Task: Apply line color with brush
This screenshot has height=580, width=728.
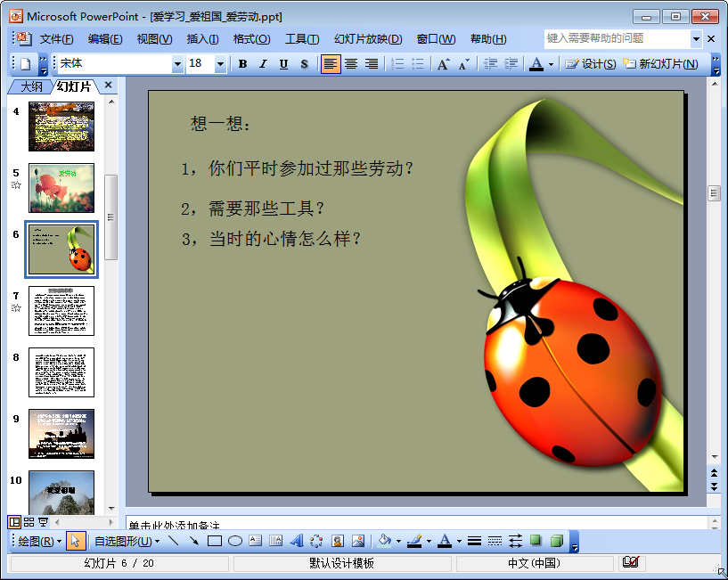Action: 414,541
